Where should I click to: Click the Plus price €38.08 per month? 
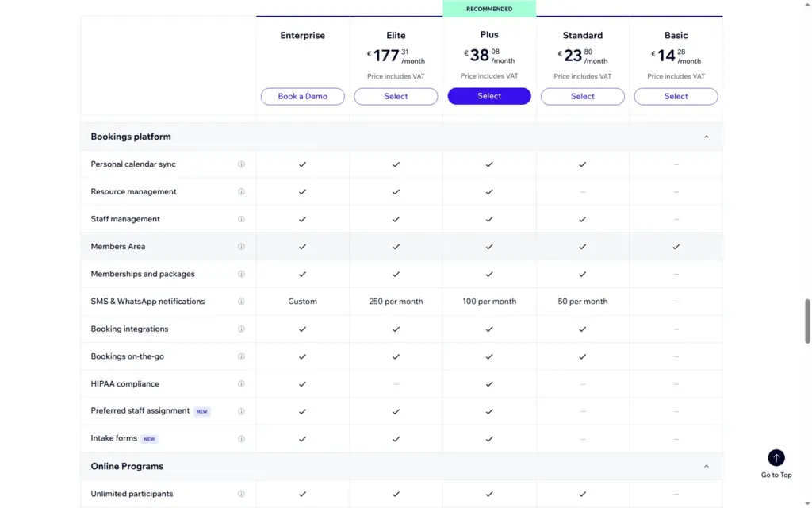coord(489,55)
